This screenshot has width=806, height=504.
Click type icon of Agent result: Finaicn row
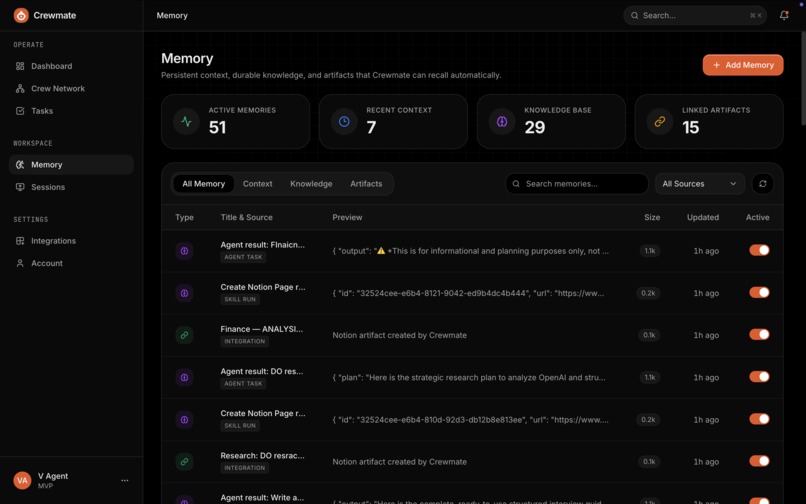[x=184, y=251]
